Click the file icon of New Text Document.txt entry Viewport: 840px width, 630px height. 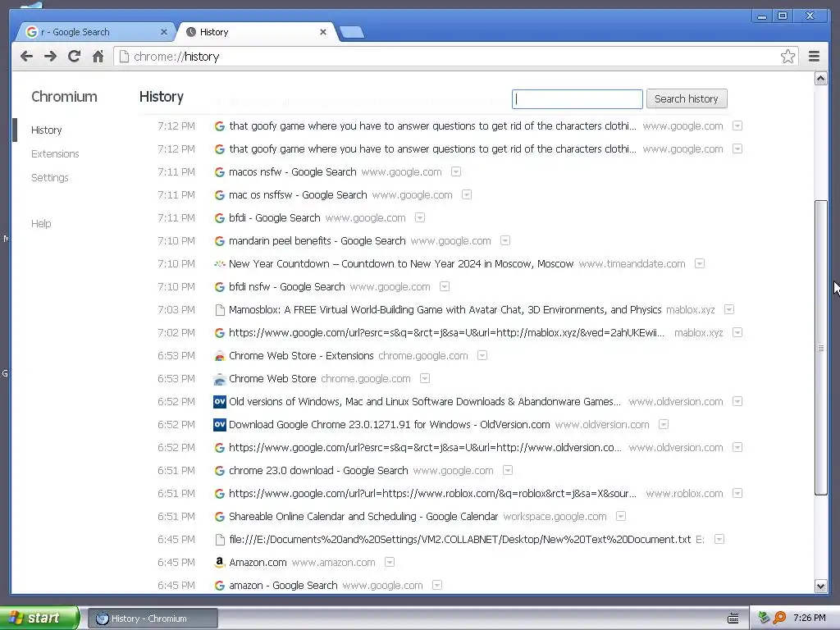[x=220, y=540]
